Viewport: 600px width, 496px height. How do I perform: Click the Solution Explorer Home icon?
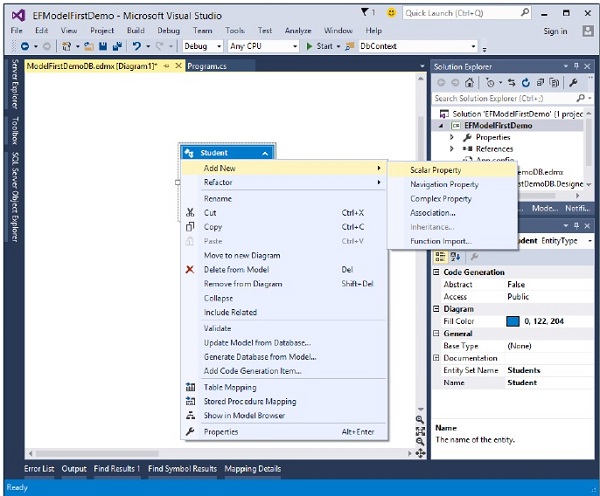click(x=469, y=82)
